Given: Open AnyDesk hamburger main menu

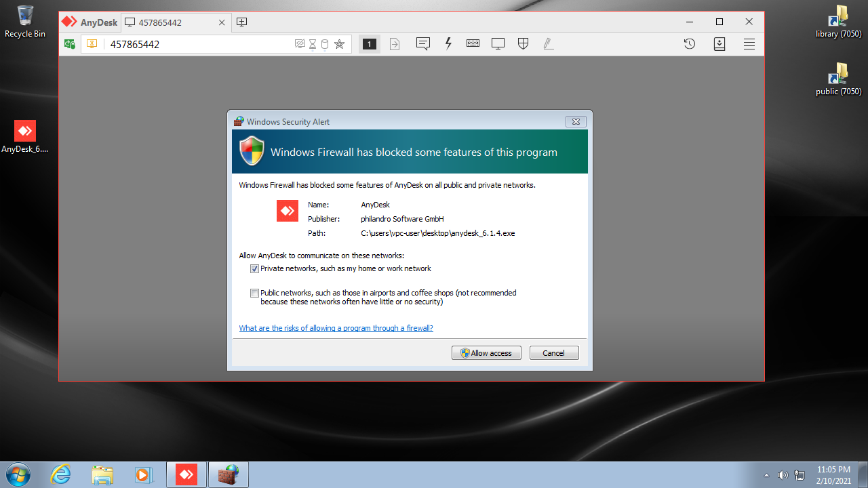Looking at the screenshot, I should pos(749,44).
